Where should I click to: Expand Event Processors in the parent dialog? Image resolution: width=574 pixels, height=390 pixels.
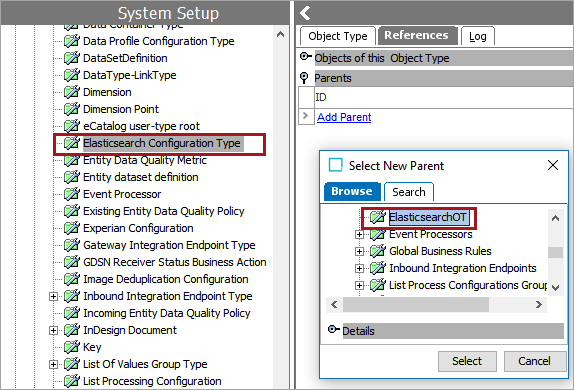pos(359,234)
